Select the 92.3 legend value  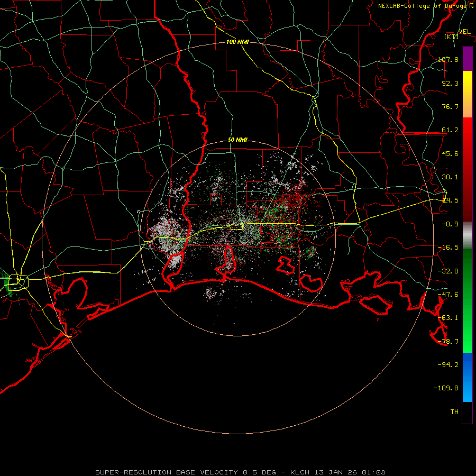click(450, 83)
